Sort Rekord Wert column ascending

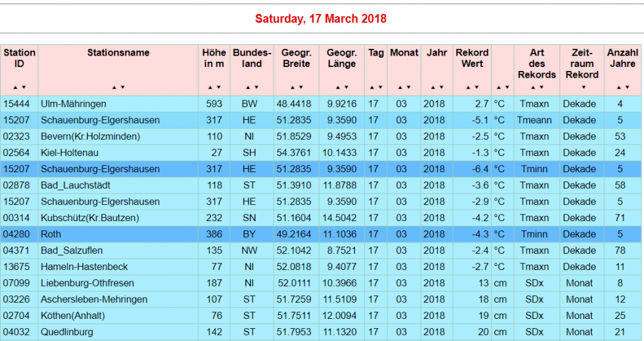pyautogui.click(x=469, y=88)
